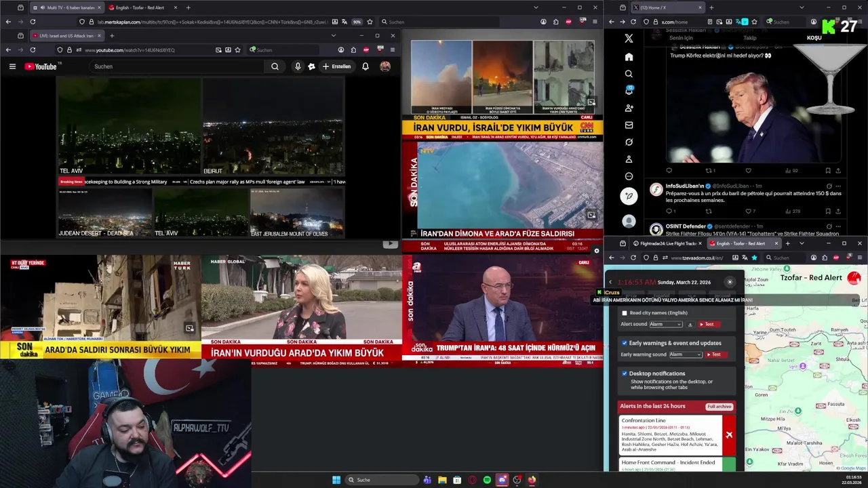Collapse the Tzofar settings panel back arrow
868x488 pixels.
click(610, 282)
